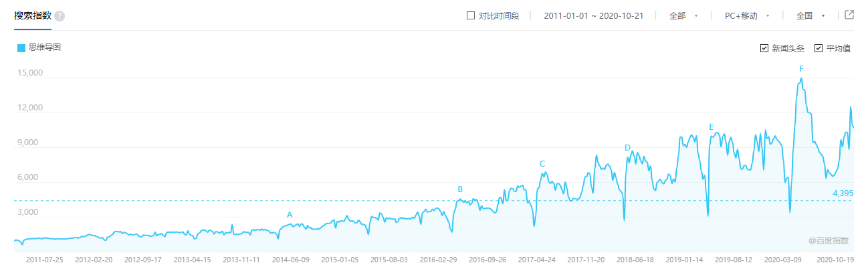Click the 2017-11-20 x-axis date
This screenshot has height=269, width=868.
[586, 260]
